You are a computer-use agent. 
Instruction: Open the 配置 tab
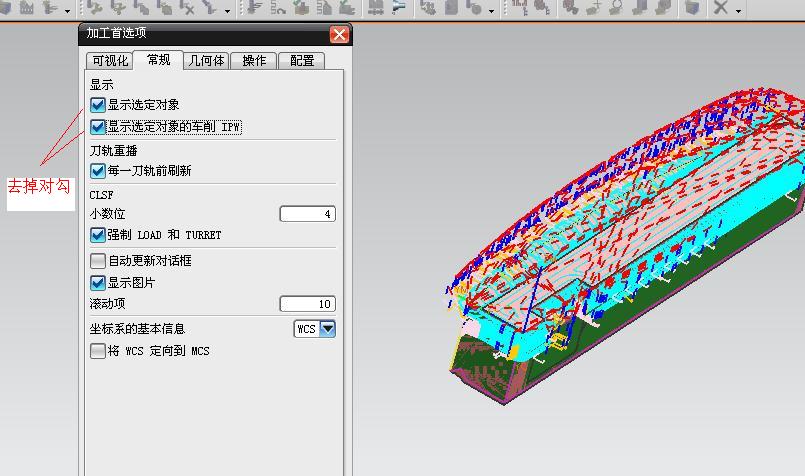pyautogui.click(x=302, y=61)
